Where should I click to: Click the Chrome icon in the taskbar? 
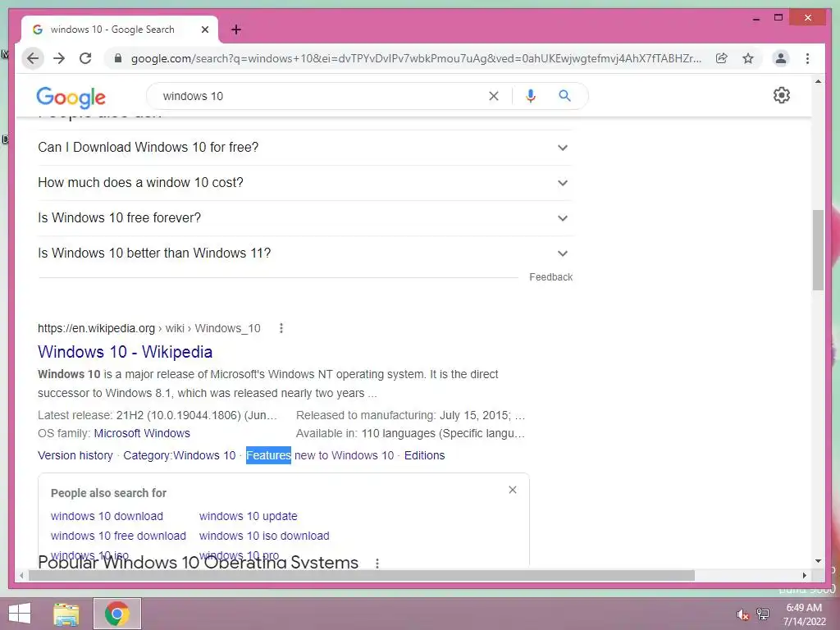[116, 614]
